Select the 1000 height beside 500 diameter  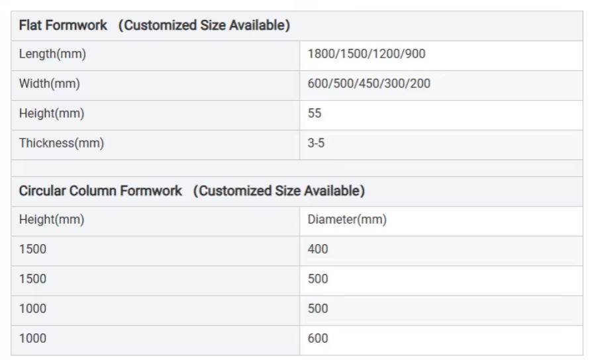click(x=32, y=309)
